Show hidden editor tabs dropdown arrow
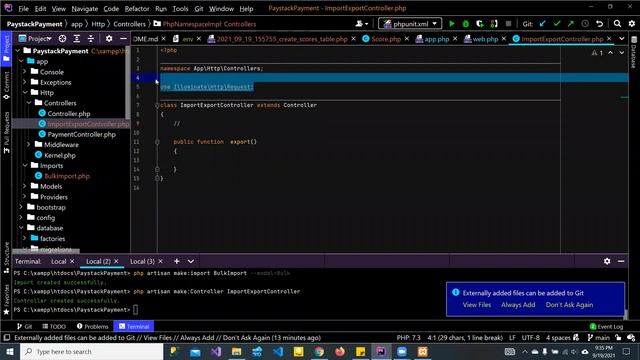640x360 pixels. pos(621,38)
